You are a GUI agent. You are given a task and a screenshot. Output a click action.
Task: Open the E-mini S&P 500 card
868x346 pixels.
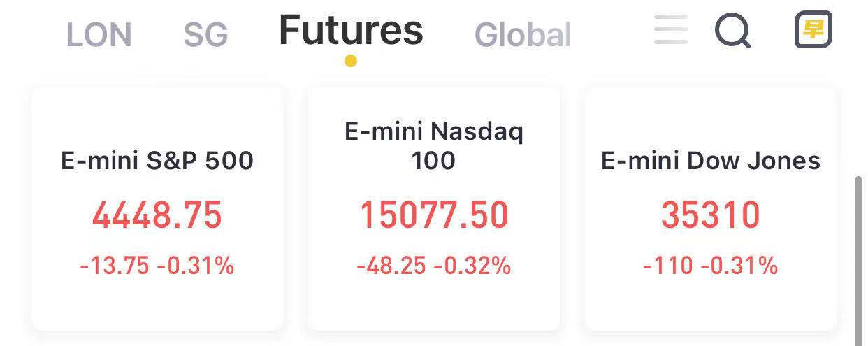point(157,208)
